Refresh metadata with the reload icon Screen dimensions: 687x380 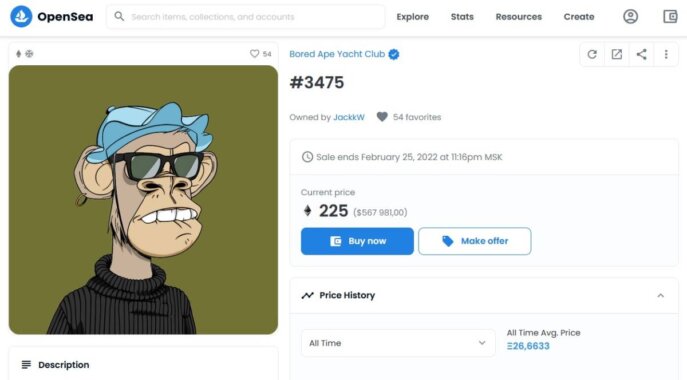pyautogui.click(x=592, y=54)
